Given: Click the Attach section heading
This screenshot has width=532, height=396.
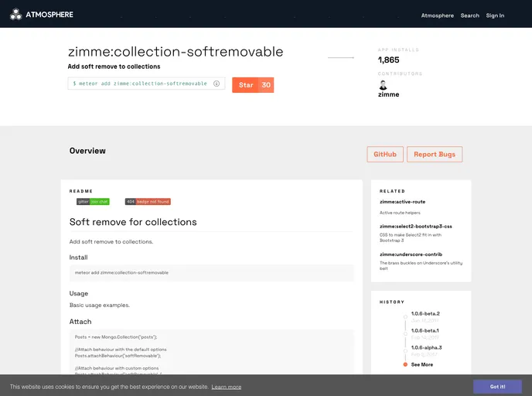Looking at the screenshot, I should [80, 322].
